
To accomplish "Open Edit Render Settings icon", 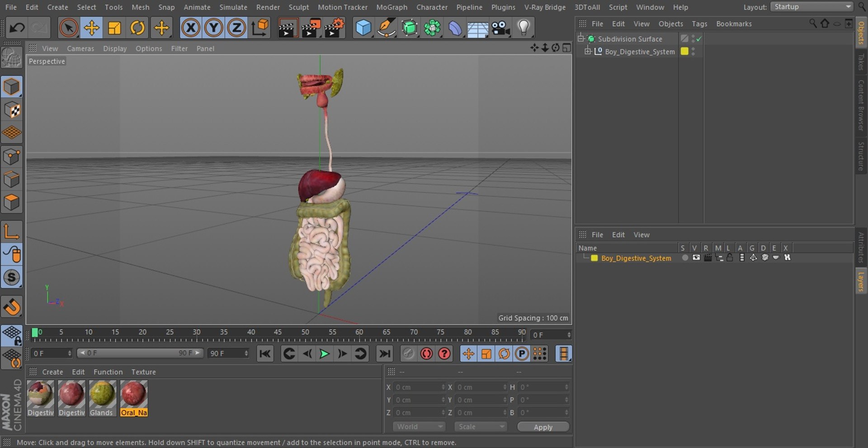I will (335, 28).
